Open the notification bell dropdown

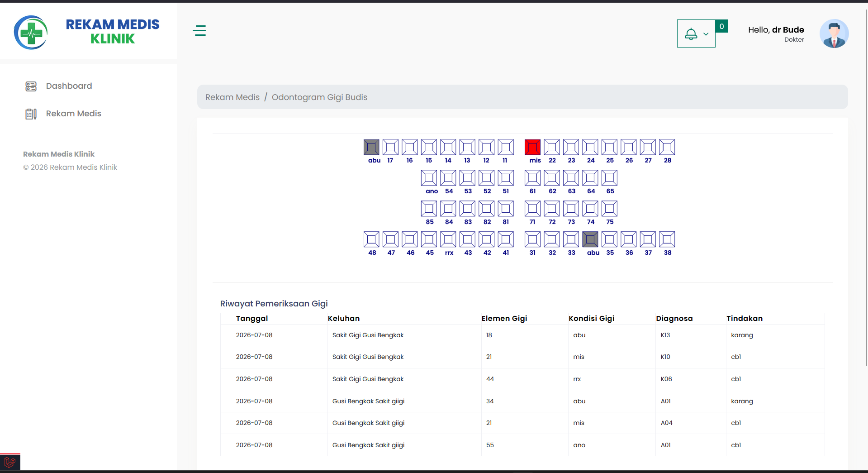click(x=696, y=33)
